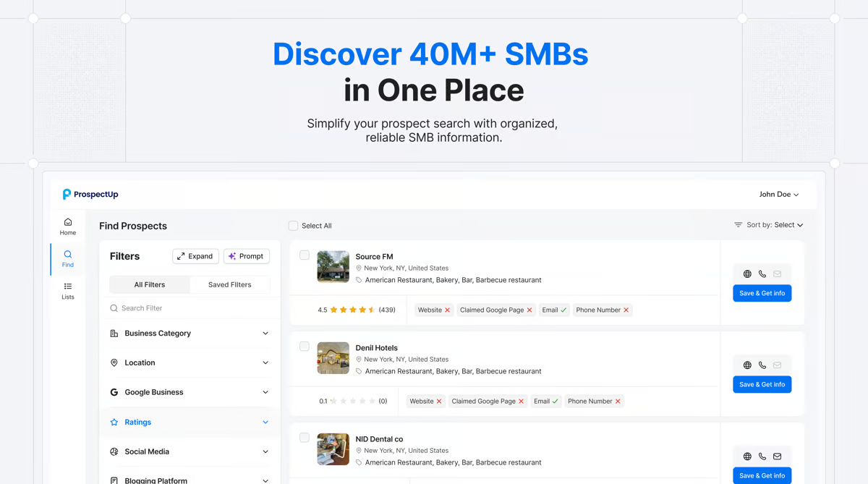Click the website globe icon for NID Dental co
Screen dimensions: 868x484
tap(747, 457)
